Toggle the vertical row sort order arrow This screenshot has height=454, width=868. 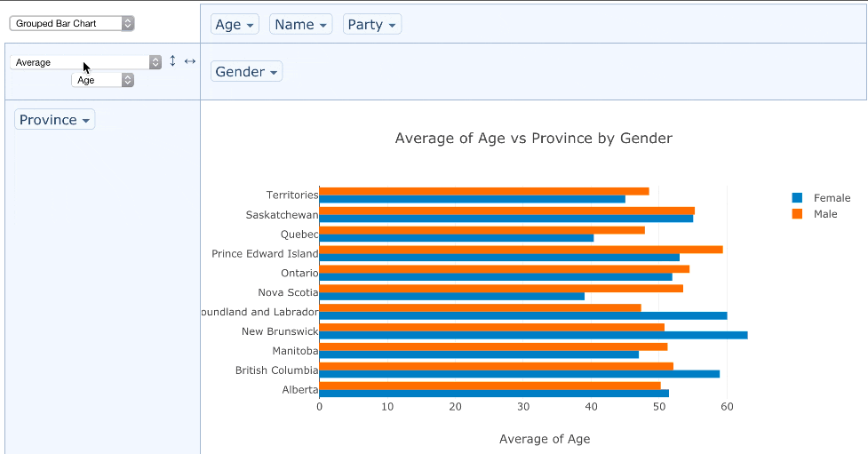click(172, 61)
